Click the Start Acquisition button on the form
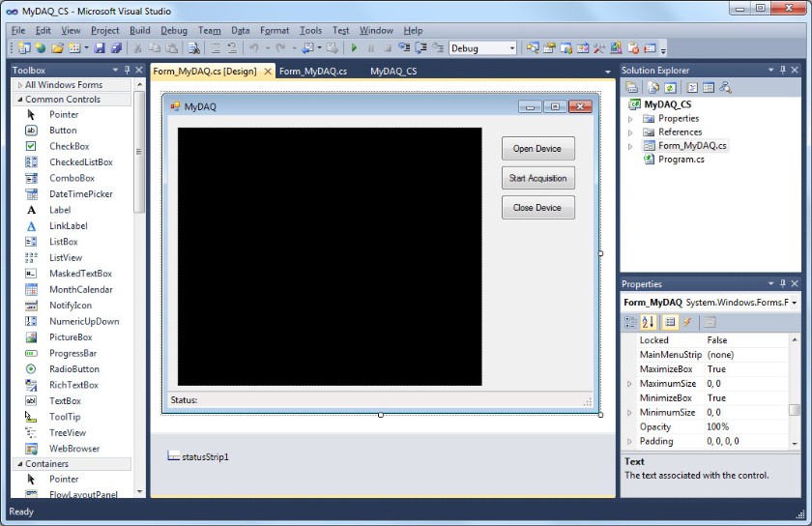Screen dimensions: 812x526 pos(538,178)
